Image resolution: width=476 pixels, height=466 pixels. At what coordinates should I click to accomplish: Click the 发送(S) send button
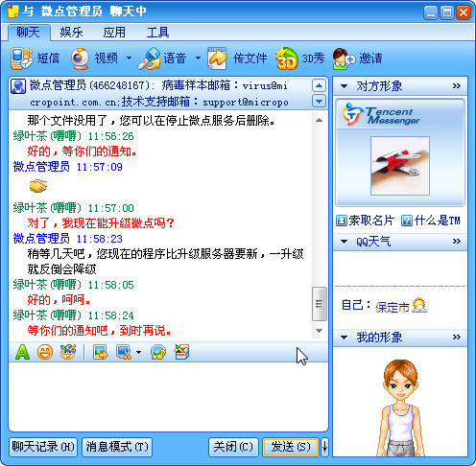291,447
